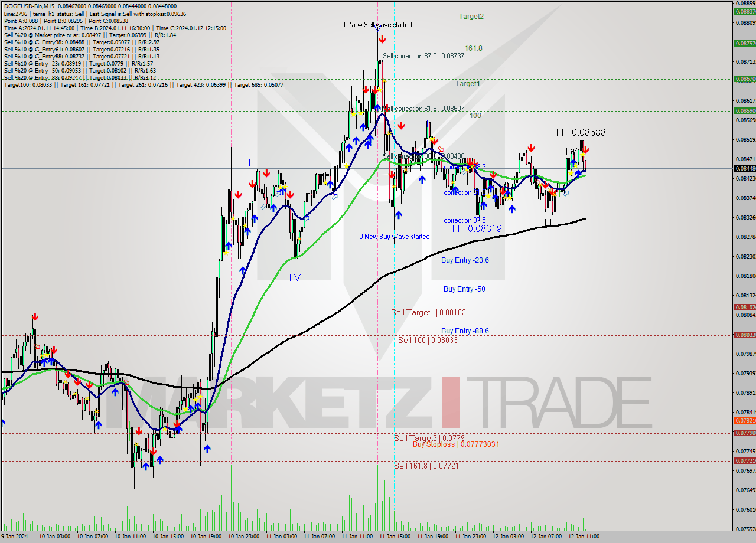Viewport: 756px width, 543px height.
Task: Click the red 0.07721 price tag
Action: click(744, 460)
